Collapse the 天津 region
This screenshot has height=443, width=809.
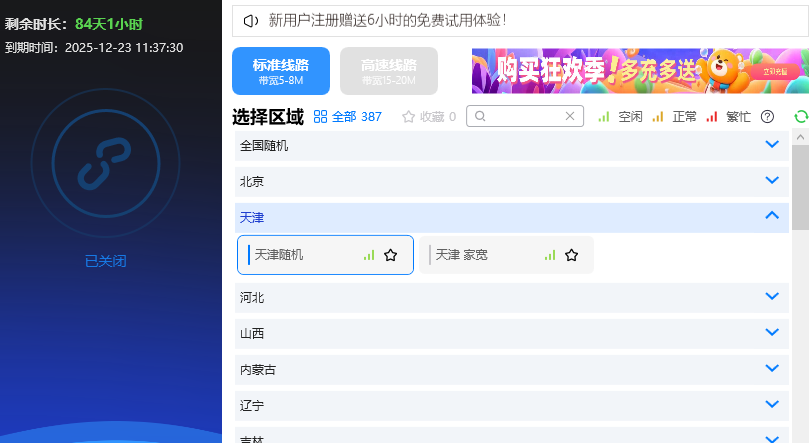pyautogui.click(x=771, y=216)
